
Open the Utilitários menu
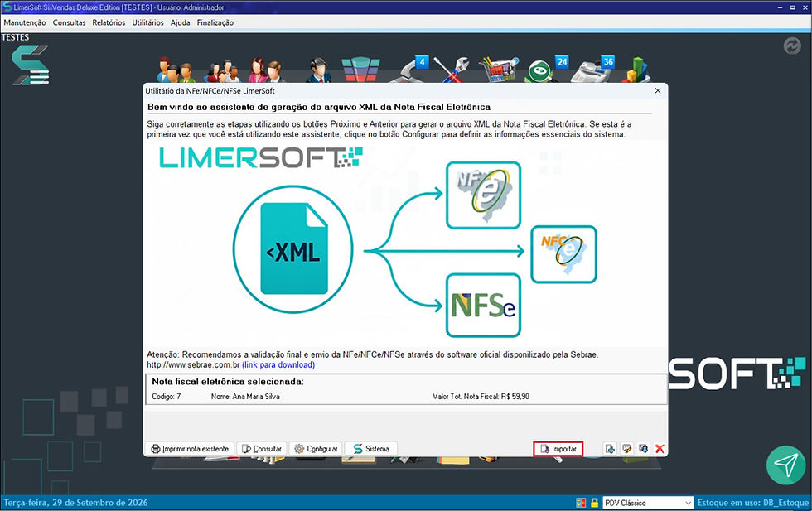(x=147, y=23)
